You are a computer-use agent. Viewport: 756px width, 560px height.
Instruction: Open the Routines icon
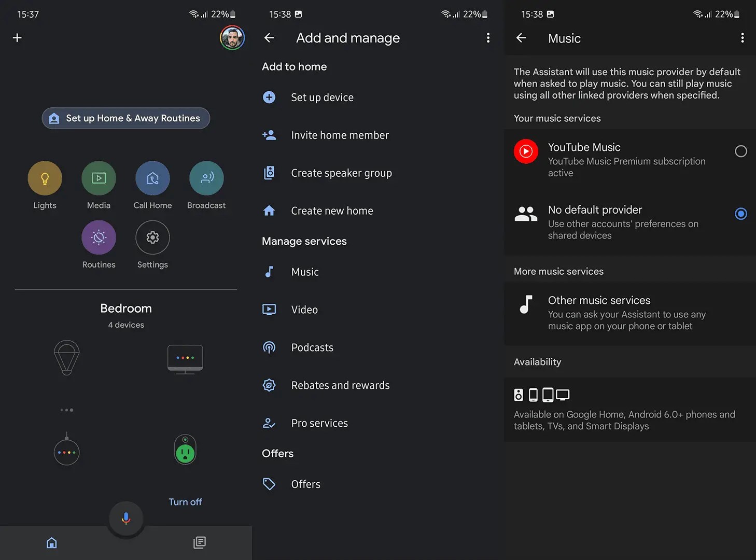pos(99,237)
